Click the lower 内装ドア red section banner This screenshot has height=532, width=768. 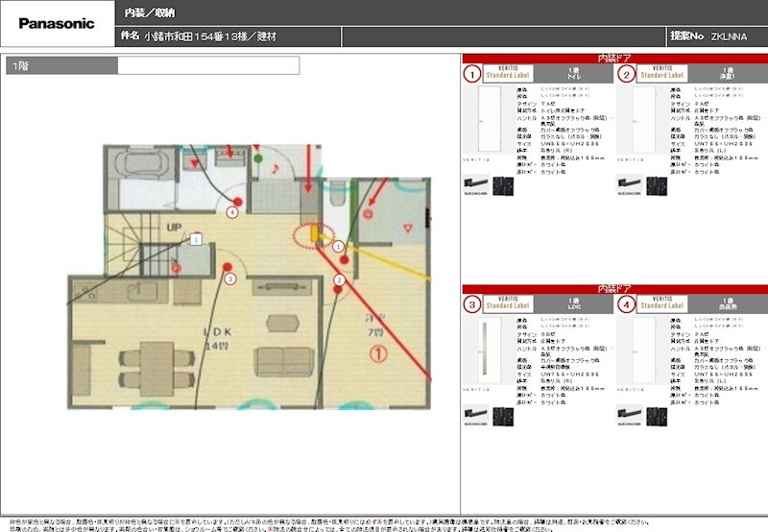coord(614,289)
